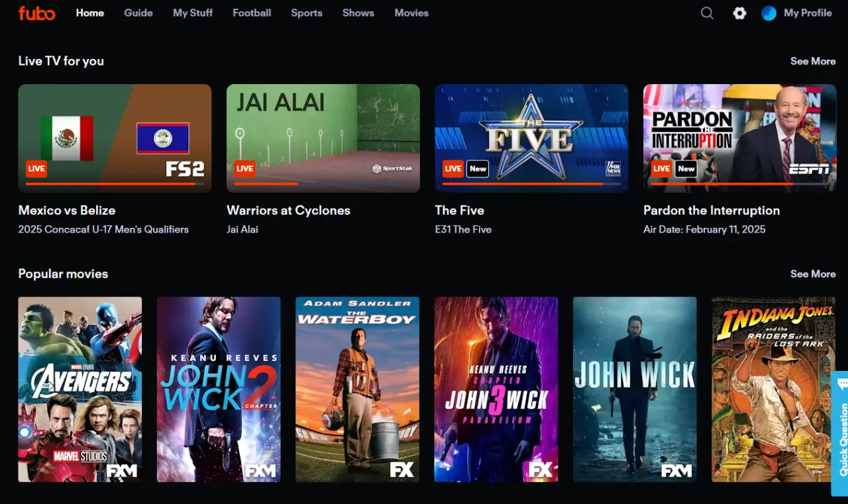Click the ESPN channel logo
The height and width of the screenshot is (504, 848).
point(809,170)
